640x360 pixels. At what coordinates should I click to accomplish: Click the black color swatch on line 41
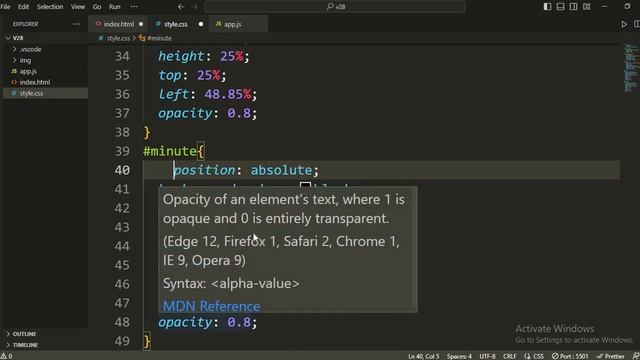click(x=305, y=185)
